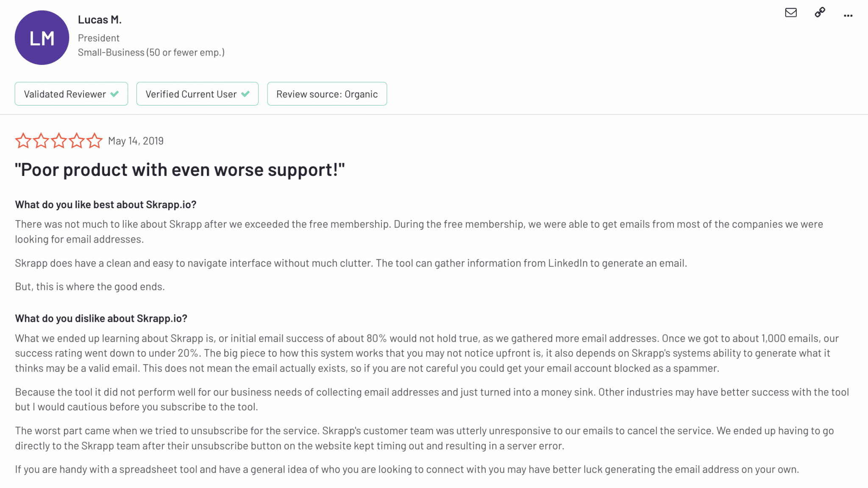This screenshot has height=488, width=868.
Task: Click the Verified Current User checkmark icon
Action: (245, 94)
